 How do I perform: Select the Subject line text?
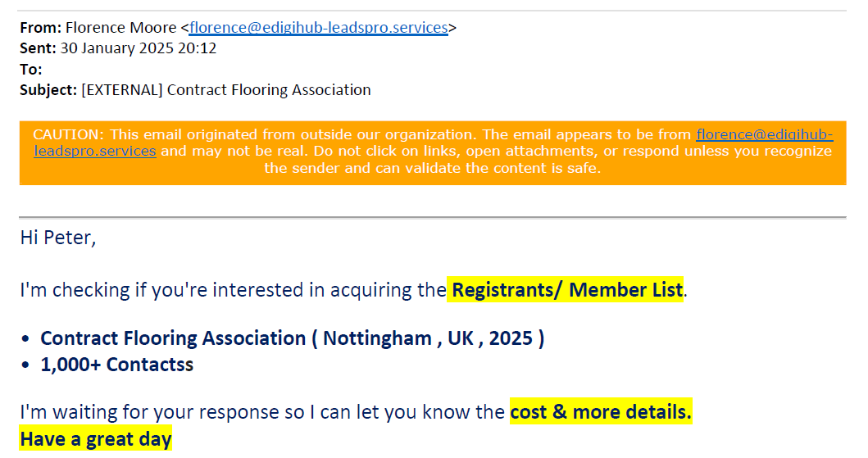point(195,89)
